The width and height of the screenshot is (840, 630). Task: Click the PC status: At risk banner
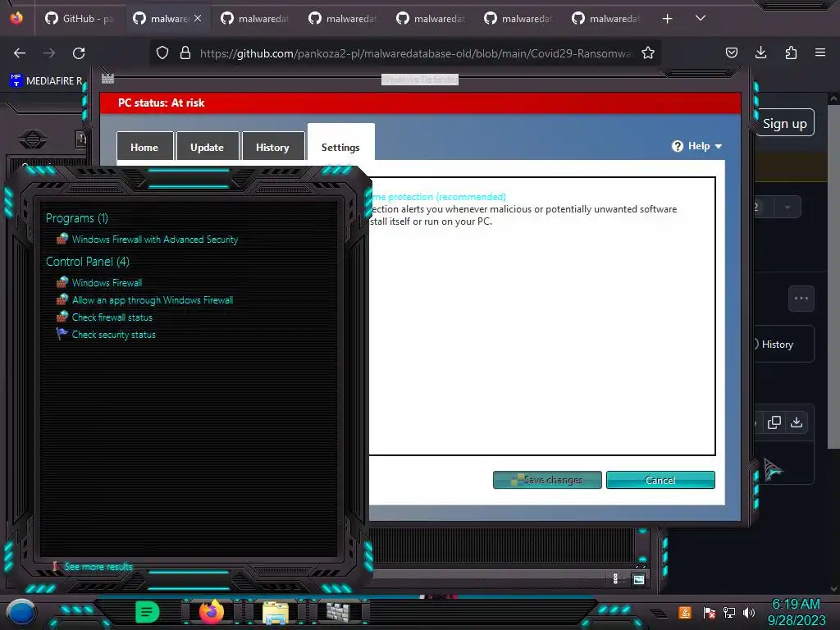click(421, 103)
